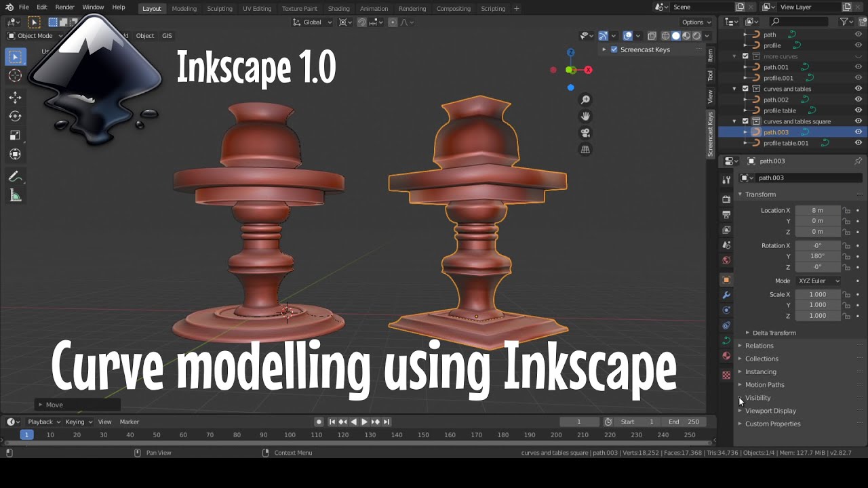Uncheck the 'more curves' collection checkbox
This screenshot has width=868, height=488.
[745, 56]
